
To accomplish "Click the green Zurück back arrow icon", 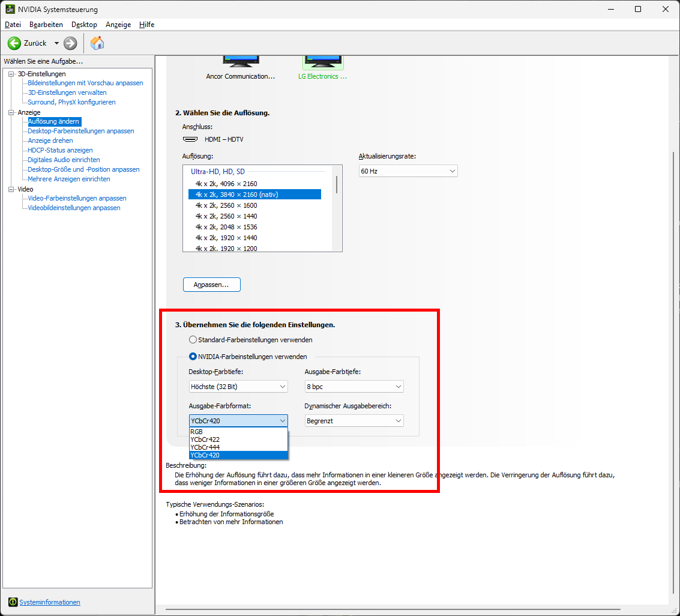I will point(14,43).
